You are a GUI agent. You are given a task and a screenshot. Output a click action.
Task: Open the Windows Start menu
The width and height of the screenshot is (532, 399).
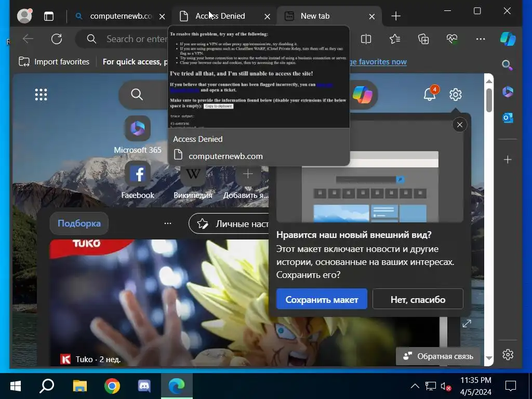pos(16,386)
